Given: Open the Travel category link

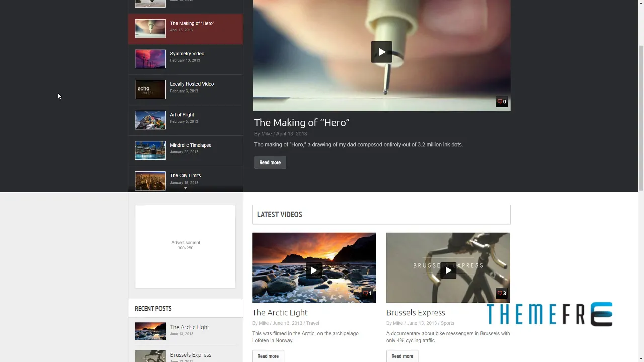Looking at the screenshot, I should 312,323.
